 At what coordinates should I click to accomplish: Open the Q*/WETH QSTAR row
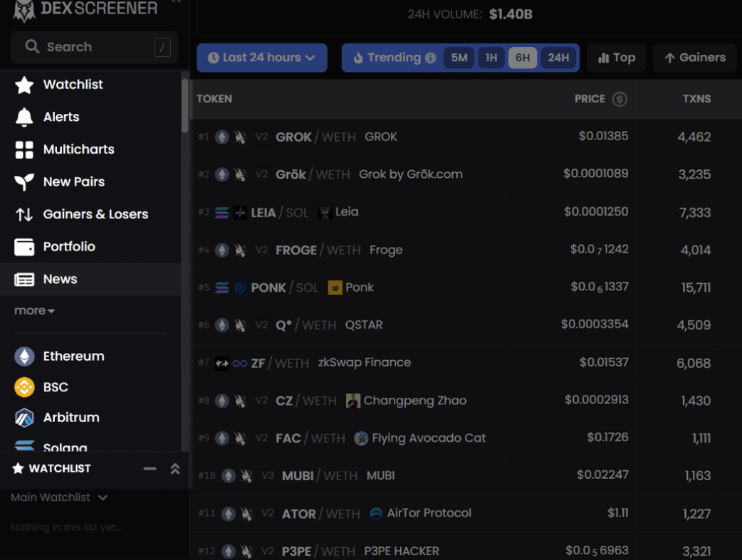point(466,325)
